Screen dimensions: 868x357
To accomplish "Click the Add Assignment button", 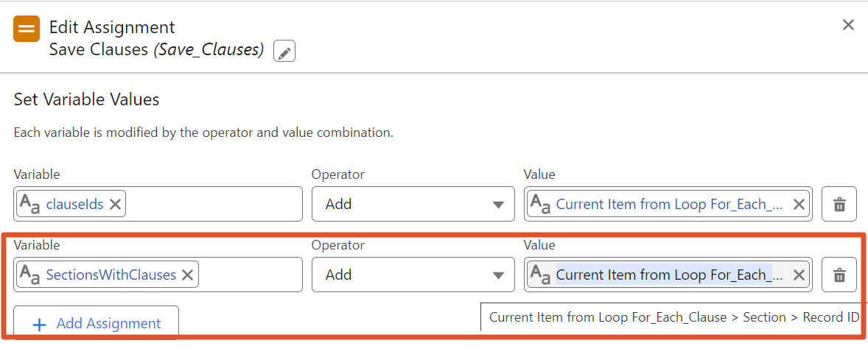I will [x=97, y=323].
